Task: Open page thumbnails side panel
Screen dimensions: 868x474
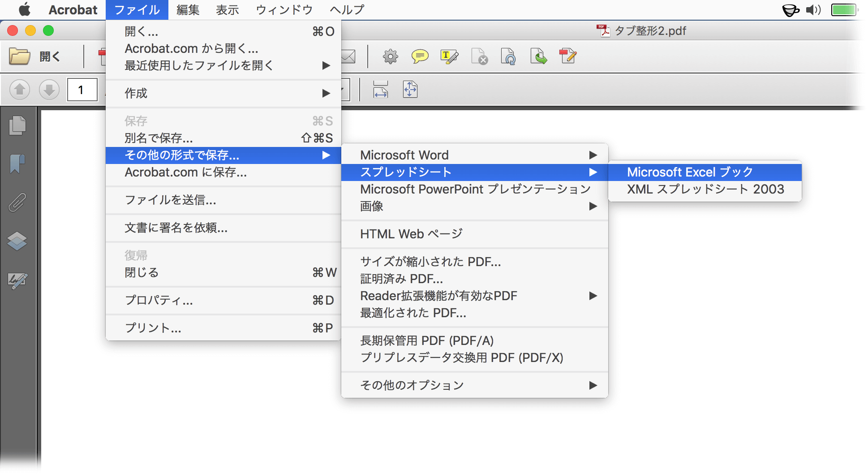Action: pyautogui.click(x=17, y=126)
